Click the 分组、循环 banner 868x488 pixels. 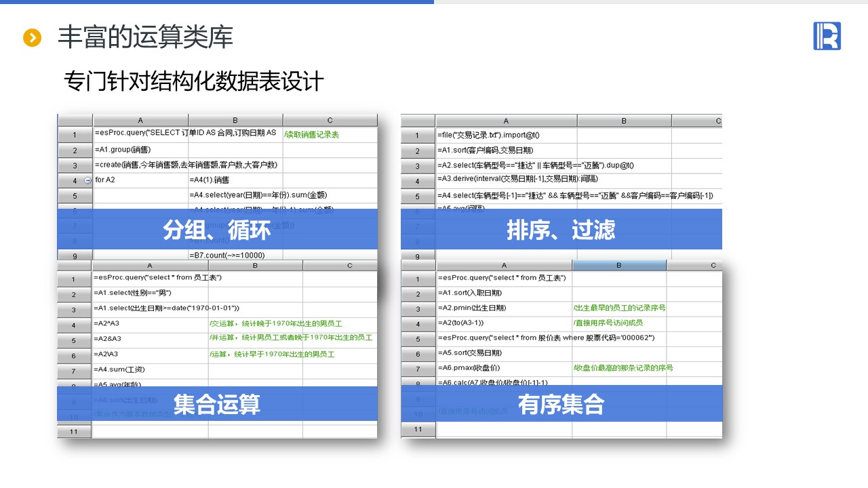click(x=217, y=229)
